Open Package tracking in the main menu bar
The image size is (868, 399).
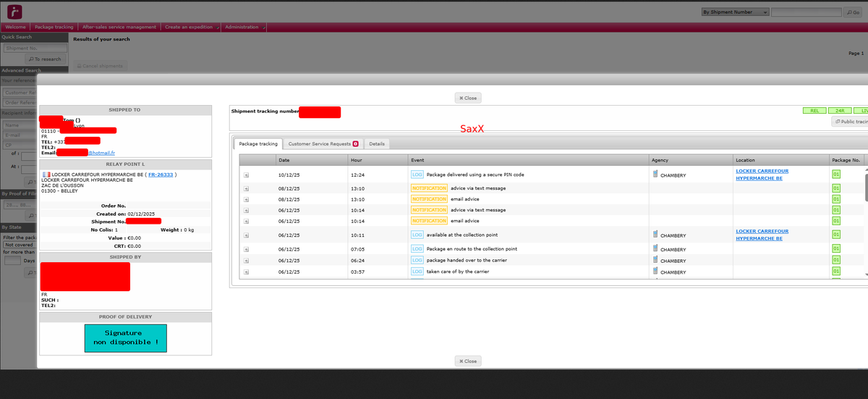[x=54, y=27]
